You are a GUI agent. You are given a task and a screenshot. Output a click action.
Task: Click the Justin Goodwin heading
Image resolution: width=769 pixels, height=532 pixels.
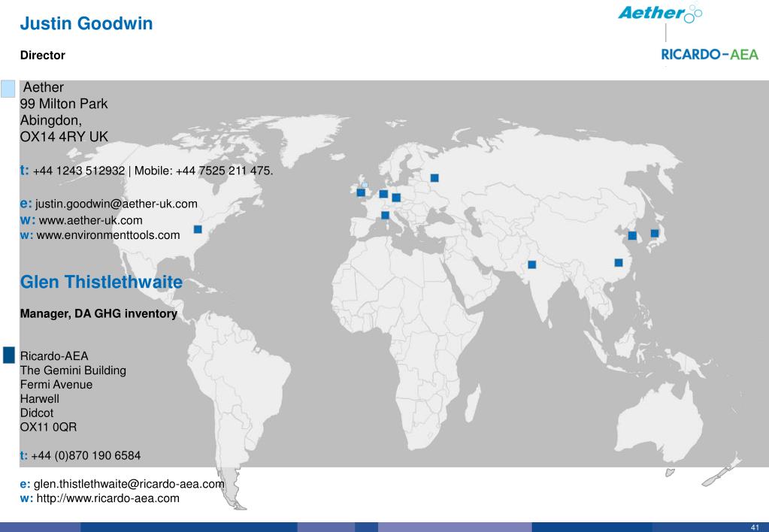click(86, 23)
